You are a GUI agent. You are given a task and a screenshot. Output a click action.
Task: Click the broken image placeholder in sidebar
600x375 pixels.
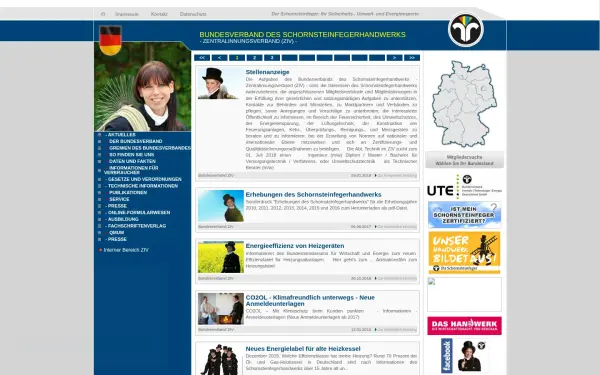pos(464,294)
